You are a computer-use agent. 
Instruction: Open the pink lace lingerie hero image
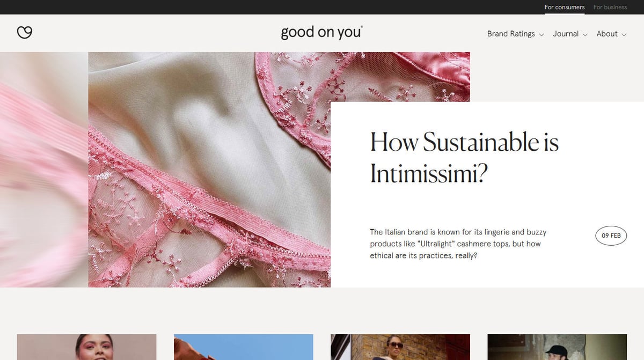(x=209, y=170)
